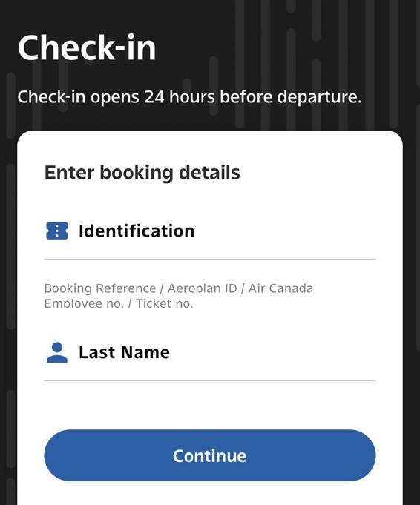The width and height of the screenshot is (420, 505).
Task: Click the "Ticket no." hint words
Action: pyautogui.click(x=165, y=303)
